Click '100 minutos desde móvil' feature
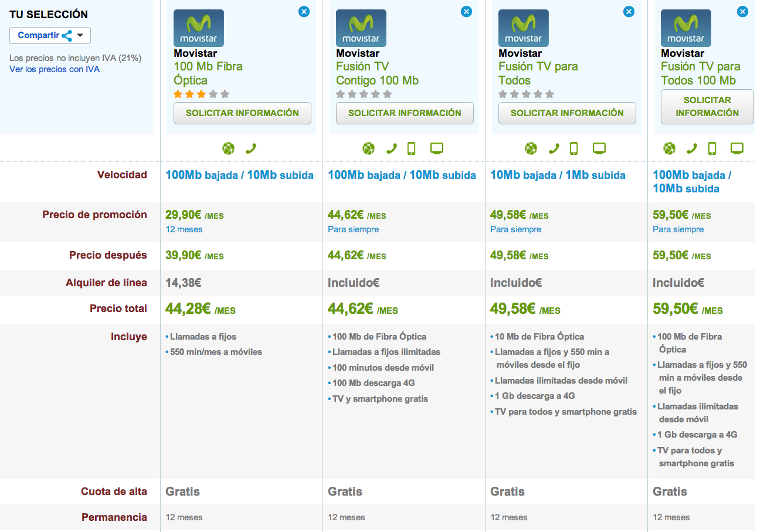Viewport: 757px width, 532px height. [x=383, y=368]
